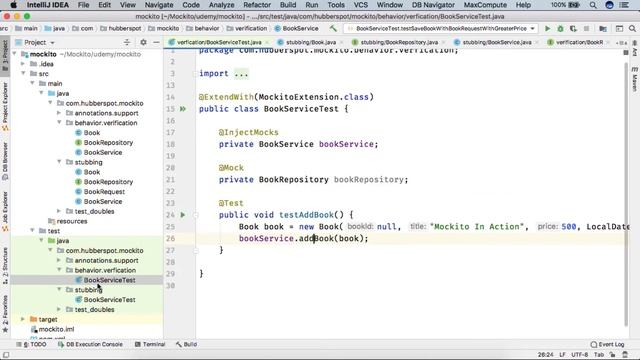Click the 26:24 cursor position indicator
This screenshot has height=360, width=640.
pyautogui.click(x=545, y=355)
